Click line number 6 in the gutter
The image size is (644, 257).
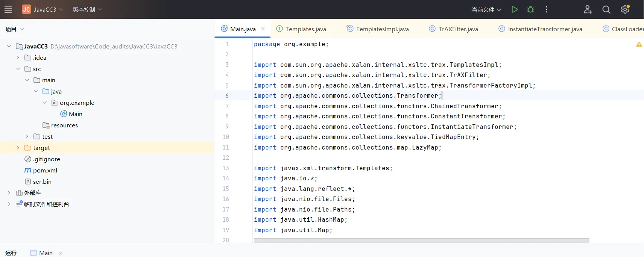(227, 95)
